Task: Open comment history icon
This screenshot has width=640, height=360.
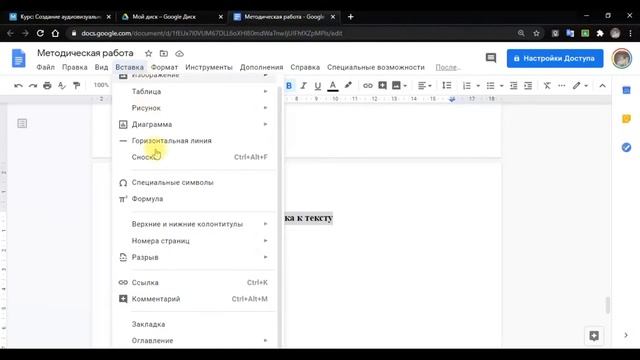Action: [x=491, y=58]
